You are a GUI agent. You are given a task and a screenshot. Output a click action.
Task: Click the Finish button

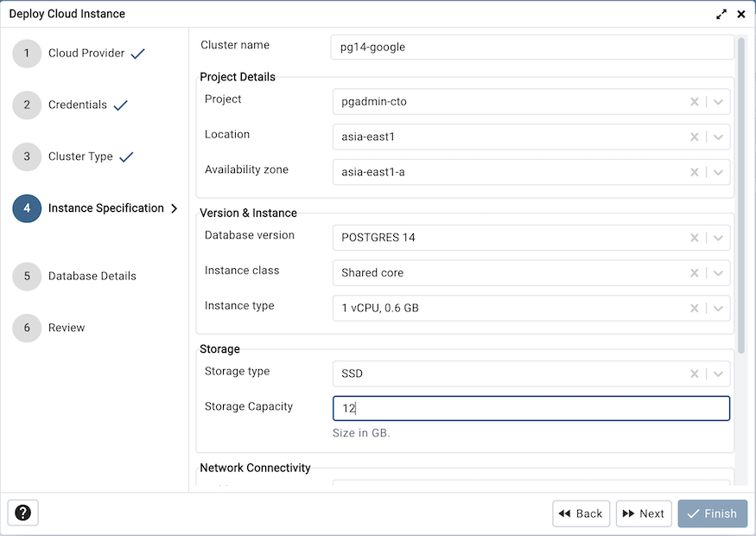(x=712, y=513)
